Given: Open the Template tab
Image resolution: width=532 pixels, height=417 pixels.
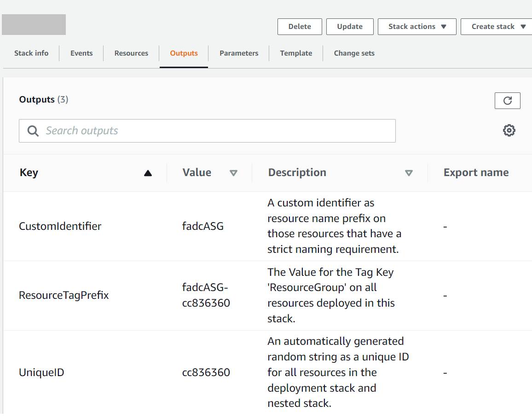Looking at the screenshot, I should pos(296,53).
